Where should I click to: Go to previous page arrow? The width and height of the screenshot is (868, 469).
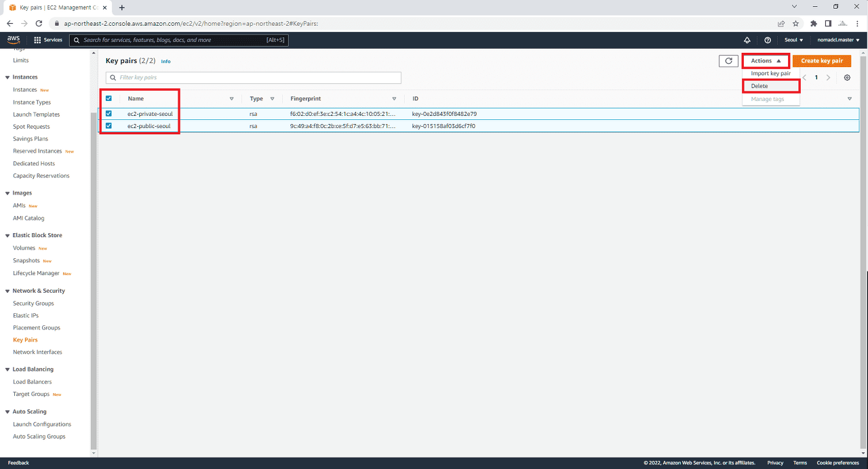(805, 77)
